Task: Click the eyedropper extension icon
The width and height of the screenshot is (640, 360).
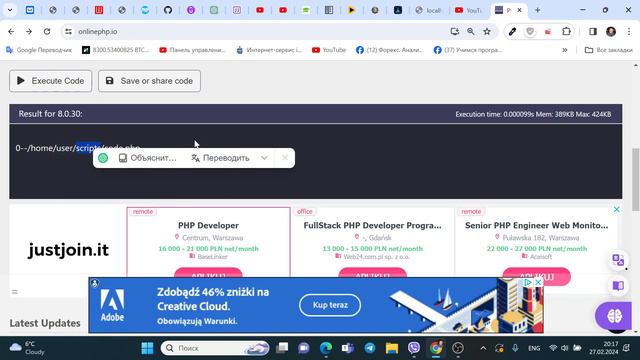Action: (512, 31)
